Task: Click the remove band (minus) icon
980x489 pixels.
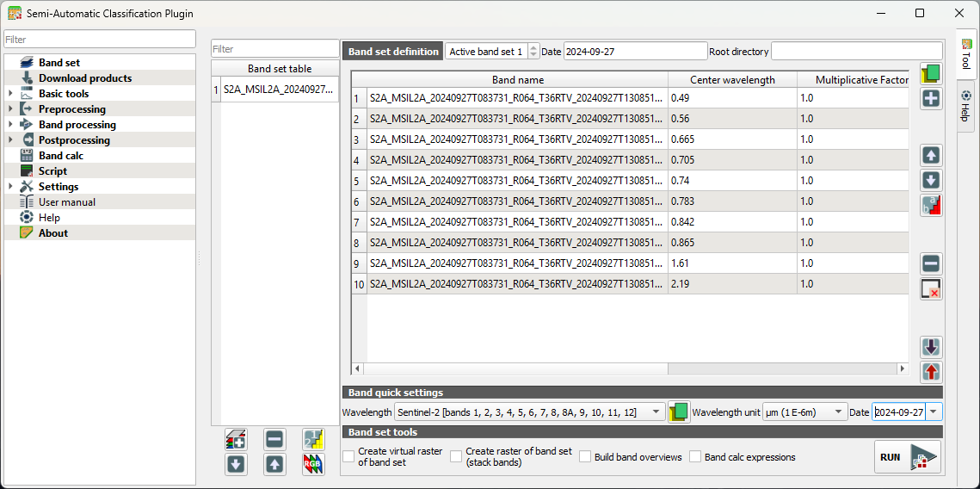Action: coord(930,263)
